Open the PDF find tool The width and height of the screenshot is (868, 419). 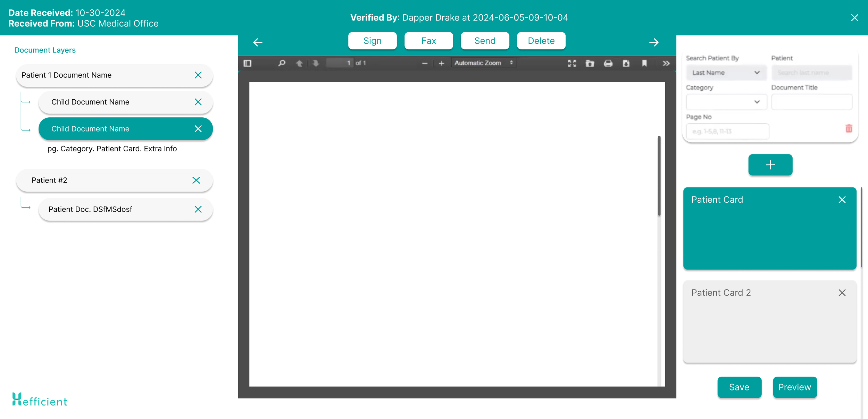(282, 63)
